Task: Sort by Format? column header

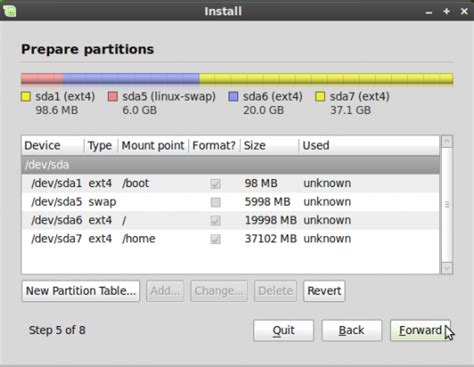Action: (214, 146)
